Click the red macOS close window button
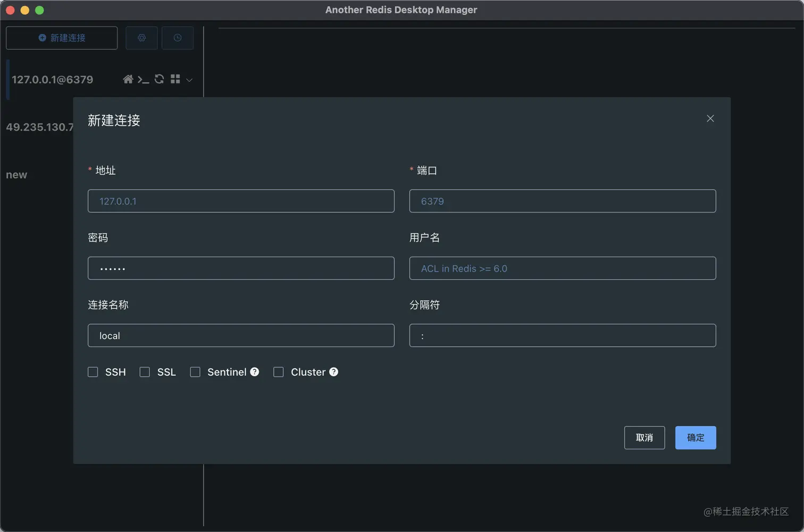This screenshot has height=532, width=804. (x=10, y=10)
